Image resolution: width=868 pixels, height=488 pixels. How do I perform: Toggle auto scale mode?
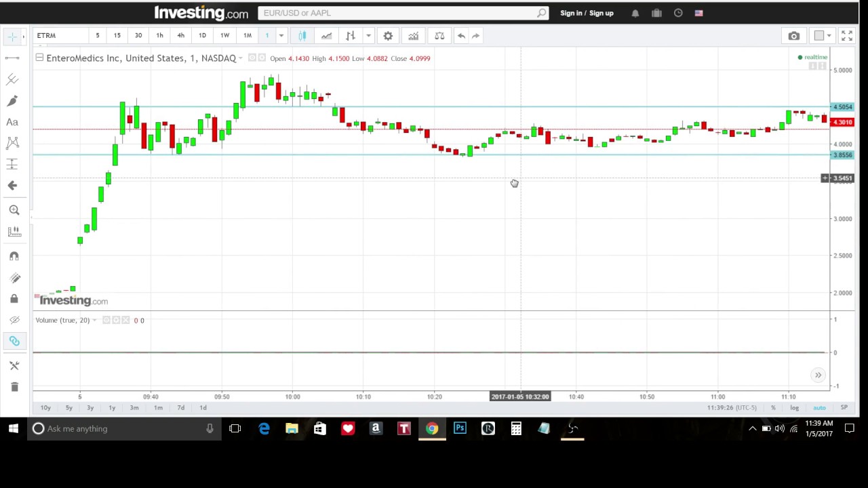tap(819, 407)
